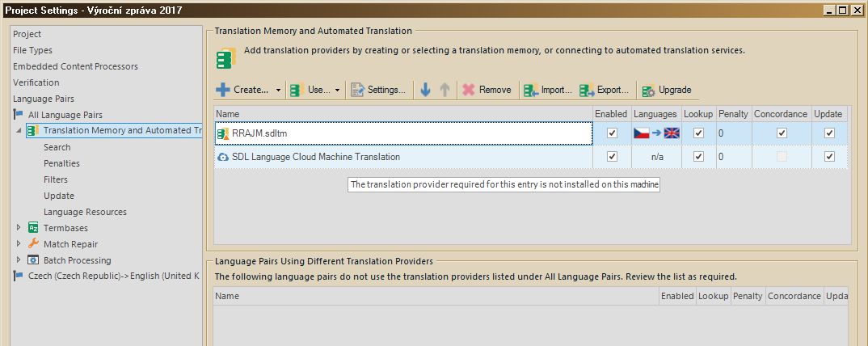
Task: Export the translation memory
Action: pos(605,90)
